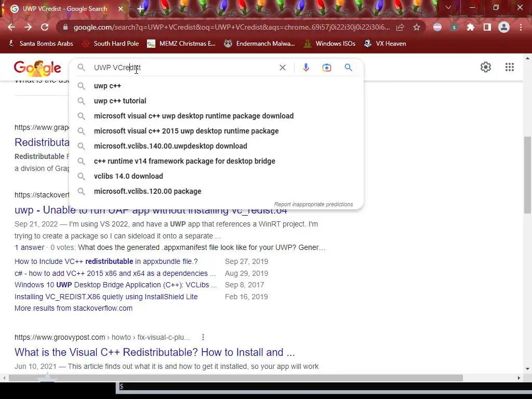Close the UWP VCredist tab
Image resolution: width=532 pixels, height=399 pixels.
coord(121,9)
